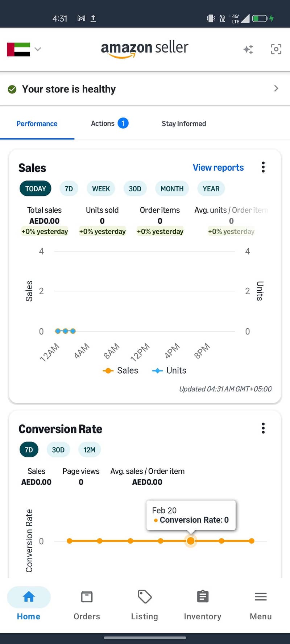Open Listing tag icon
The width and height of the screenshot is (290, 644).
coord(145,597)
